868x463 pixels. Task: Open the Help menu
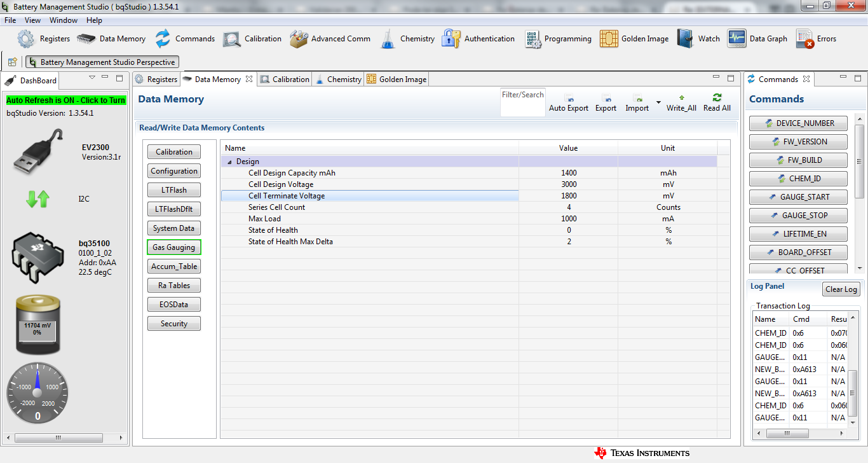(x=94, y=20)
